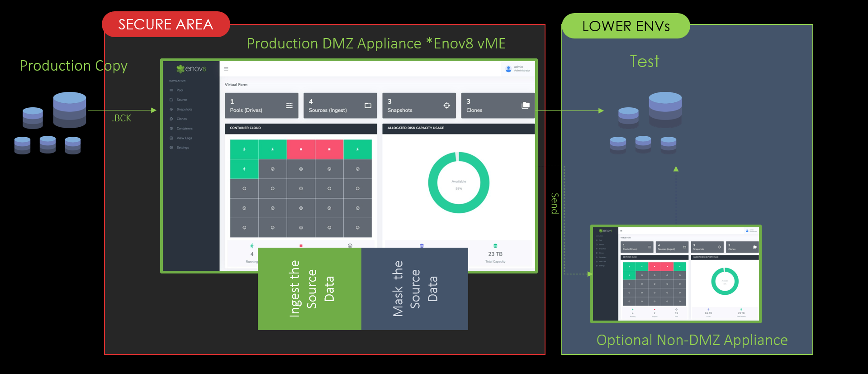The height and width of the screenshot is (374, 868).
Task: Click the hamburger menu icon in large dashboard
Action: [x=226, y=69]
